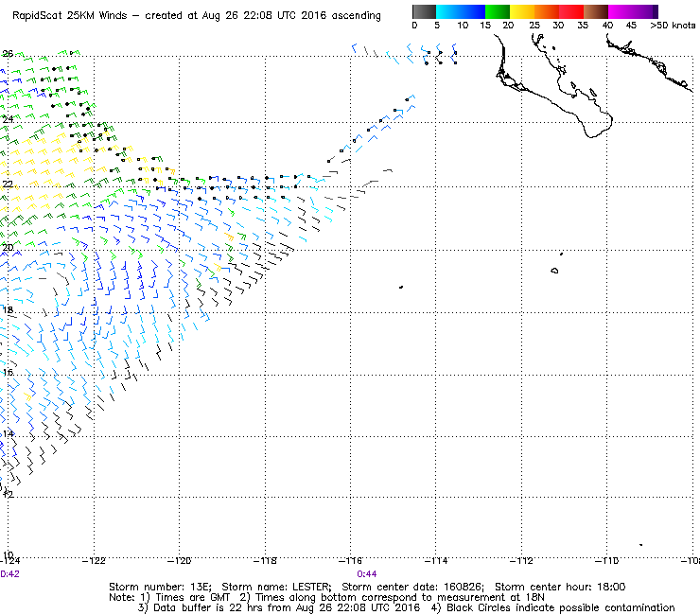This screenshot has height=615, width=700.
Task: Click the '20' latitude axis label
Action: click(8, 248)
